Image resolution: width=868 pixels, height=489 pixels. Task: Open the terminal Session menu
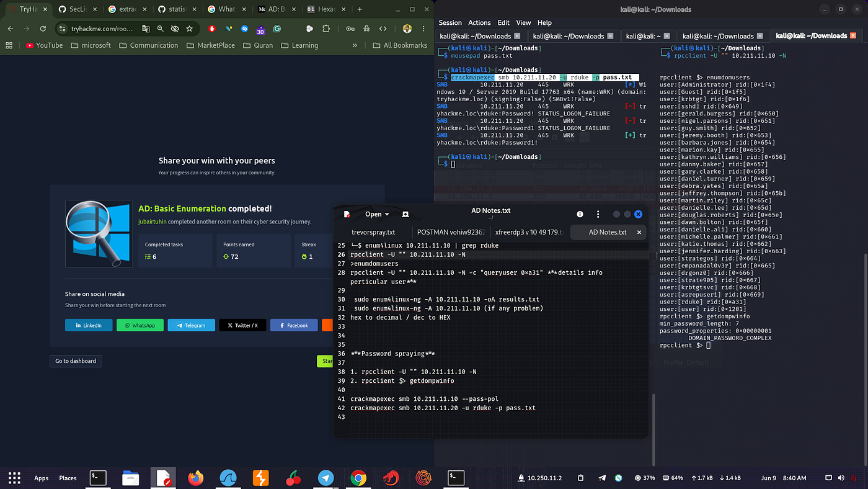[450, 22]
